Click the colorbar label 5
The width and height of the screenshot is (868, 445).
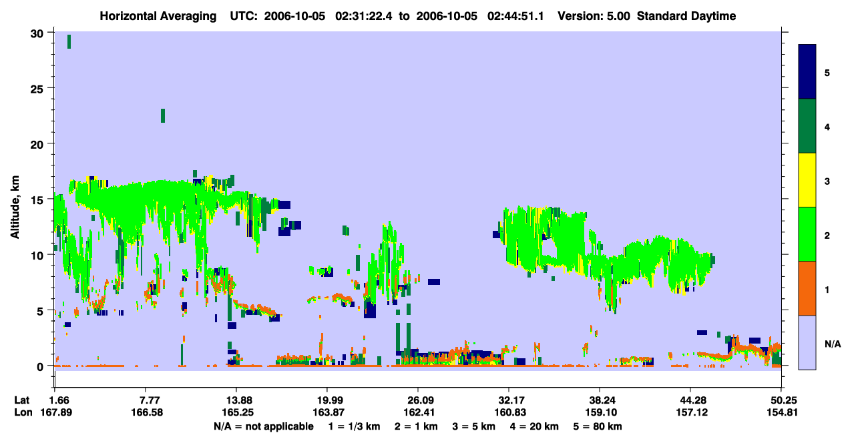828,72
